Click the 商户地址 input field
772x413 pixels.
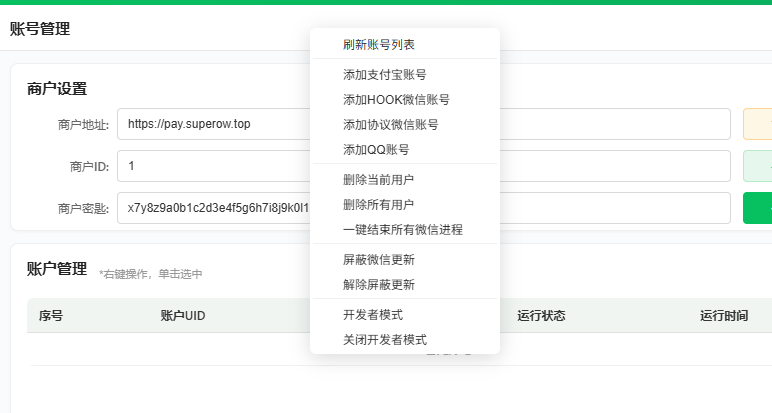pos(423,124)
